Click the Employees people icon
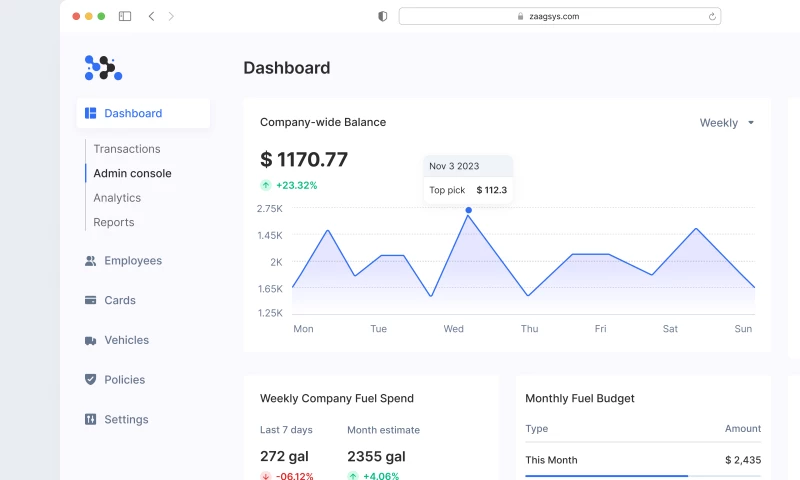 [91, 261]
